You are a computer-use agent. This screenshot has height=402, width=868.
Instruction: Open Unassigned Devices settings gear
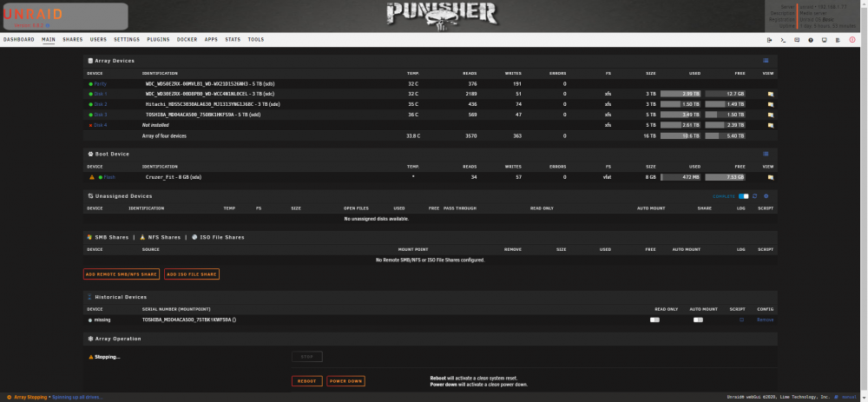(x=766, y=196)
